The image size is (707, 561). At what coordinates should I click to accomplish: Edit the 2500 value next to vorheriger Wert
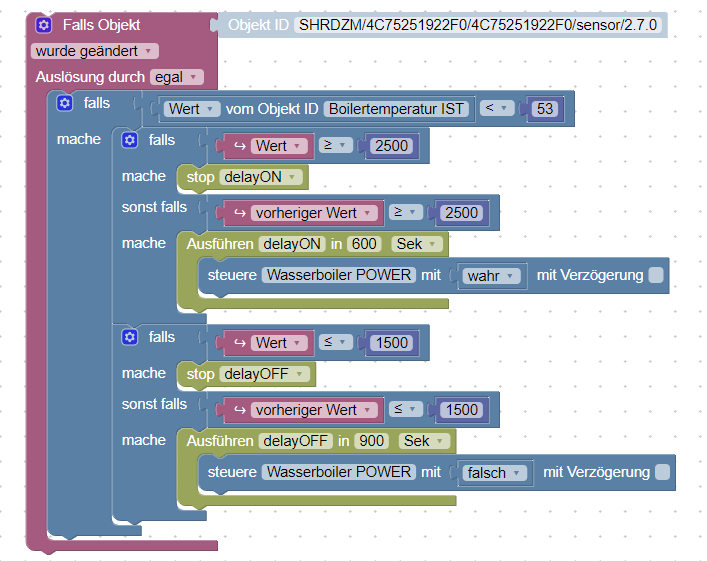tap(461, 212)
